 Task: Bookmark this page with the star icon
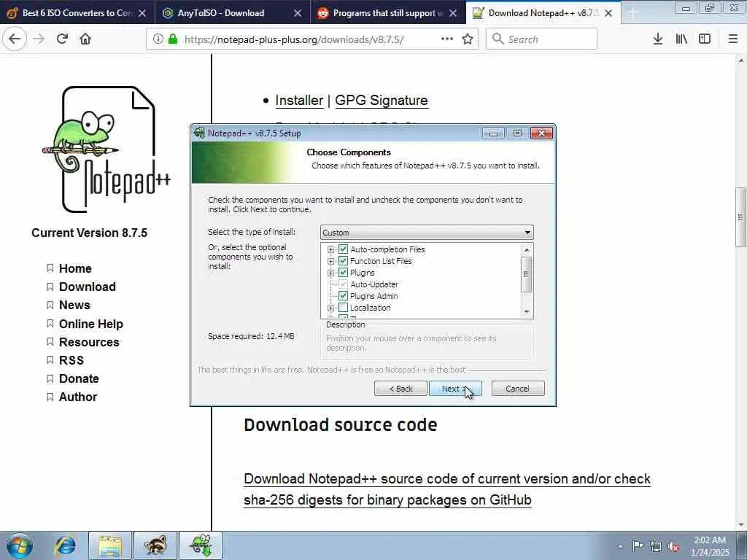click(x=468, y=39)
